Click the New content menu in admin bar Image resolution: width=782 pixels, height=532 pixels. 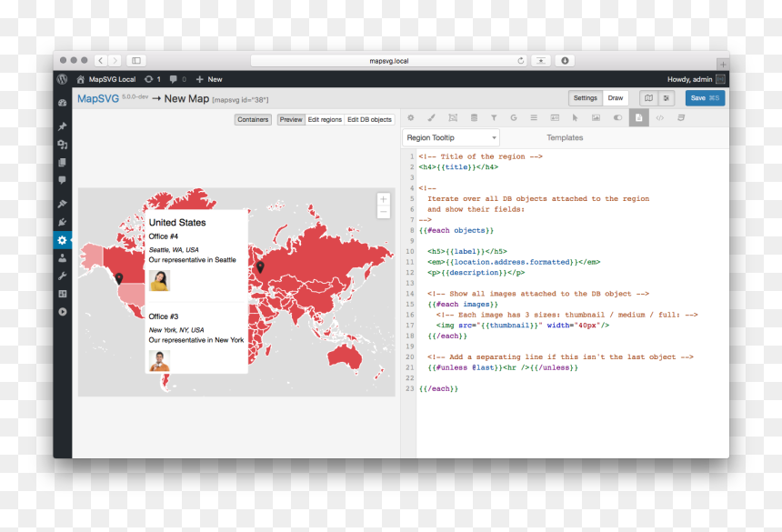click(209, 79)
